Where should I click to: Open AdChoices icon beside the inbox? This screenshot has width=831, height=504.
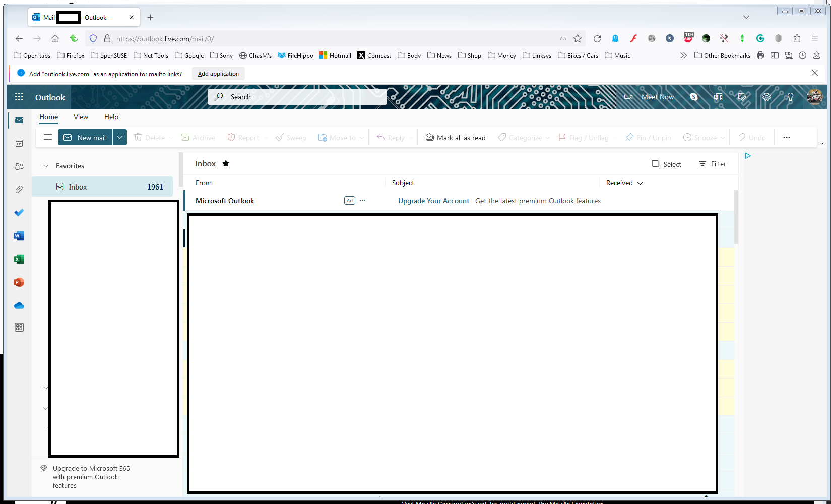[748, 156]
